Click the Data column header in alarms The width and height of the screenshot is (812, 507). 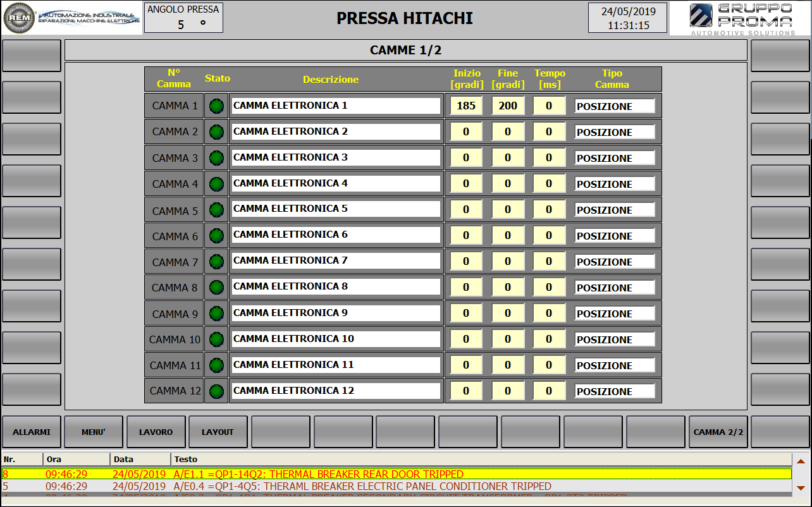pyautogui.click(x=140, y=459)
